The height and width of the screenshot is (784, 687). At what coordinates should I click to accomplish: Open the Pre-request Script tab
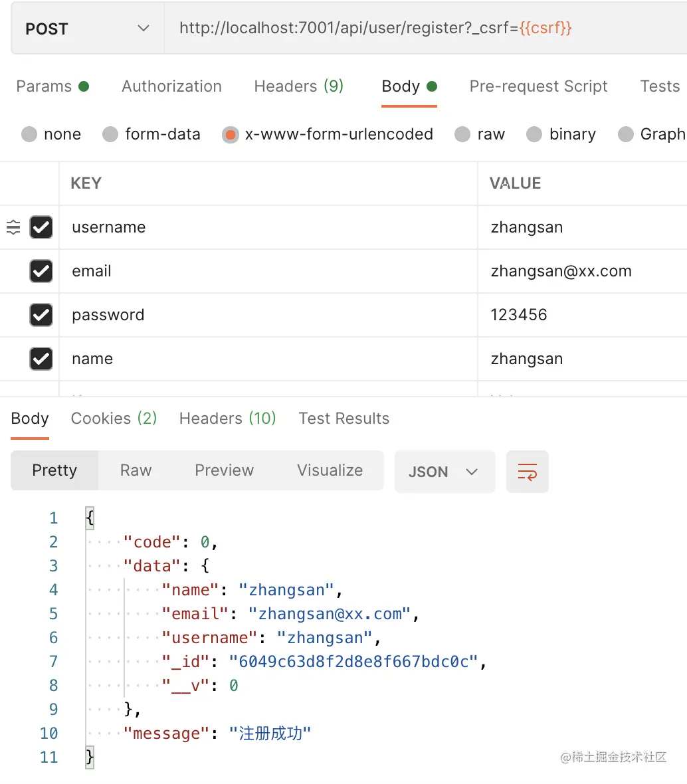coord(538,86)
